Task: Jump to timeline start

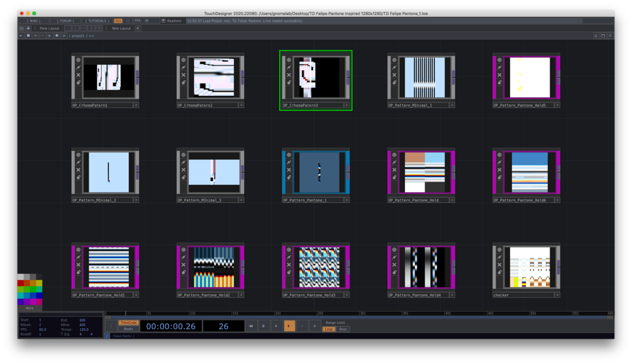Action: [x=251, y=326]
